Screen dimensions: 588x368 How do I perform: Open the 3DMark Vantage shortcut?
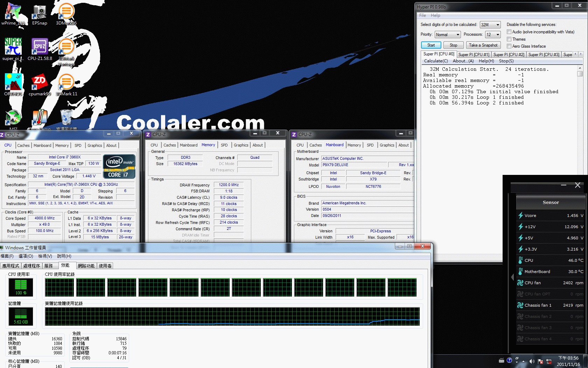pyautogui.click(x=66, y=52)
